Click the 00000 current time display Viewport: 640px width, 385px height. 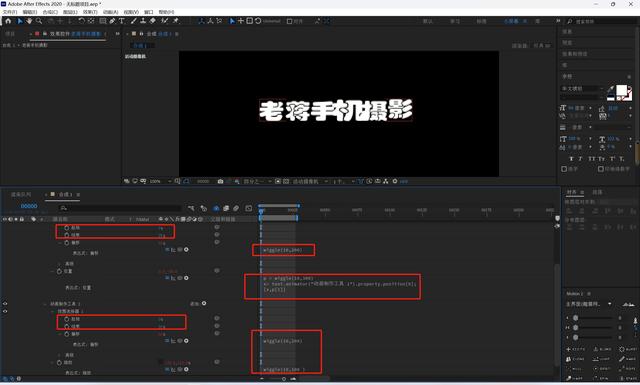(29, 206)
